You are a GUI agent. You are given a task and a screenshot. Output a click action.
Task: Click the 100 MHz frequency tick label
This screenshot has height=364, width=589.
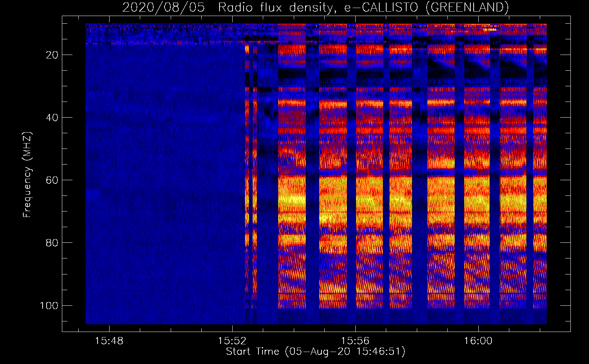click(49, 305)
